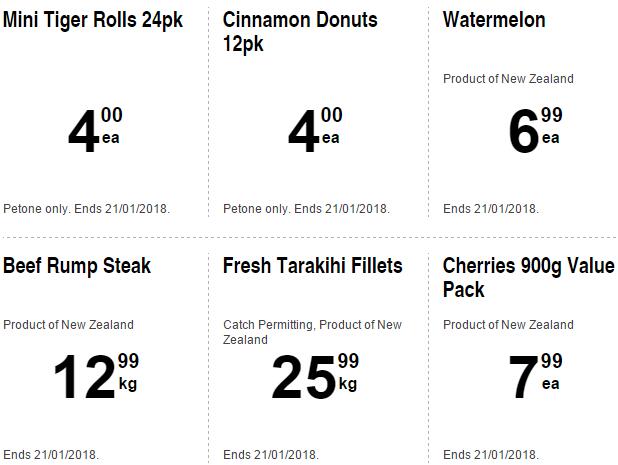Click Product of New Zealand under Watermelon
Screen dimensions: 618x465
508,79
